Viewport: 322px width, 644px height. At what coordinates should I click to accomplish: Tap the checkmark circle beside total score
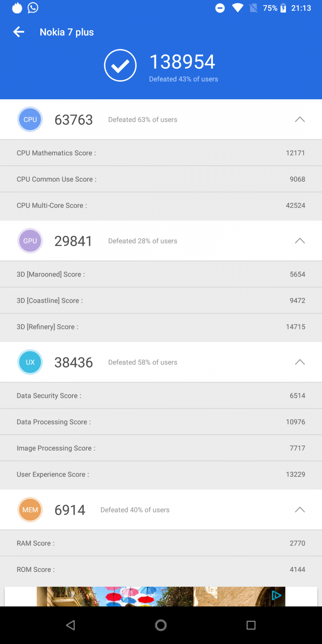[x=120, y=65]
